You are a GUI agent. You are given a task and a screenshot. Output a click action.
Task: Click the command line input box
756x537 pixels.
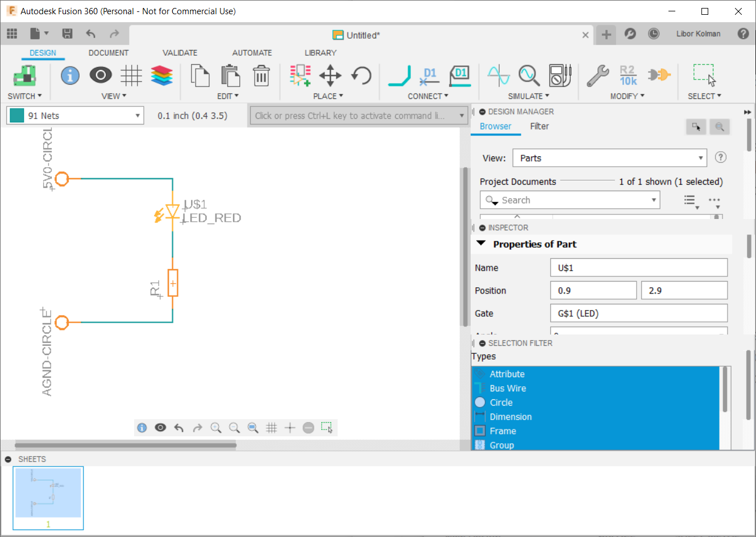[x=358, y=115]
